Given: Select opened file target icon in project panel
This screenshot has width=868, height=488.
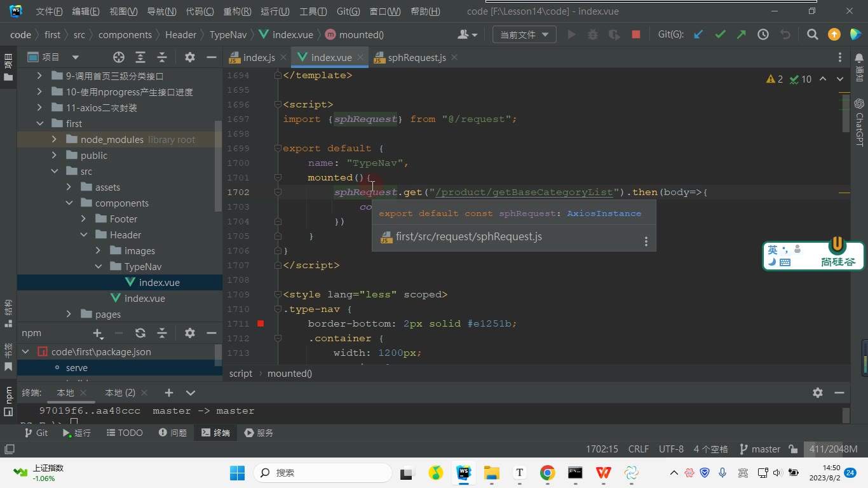Looking at the screenshot, I should [x=119, y=57].
